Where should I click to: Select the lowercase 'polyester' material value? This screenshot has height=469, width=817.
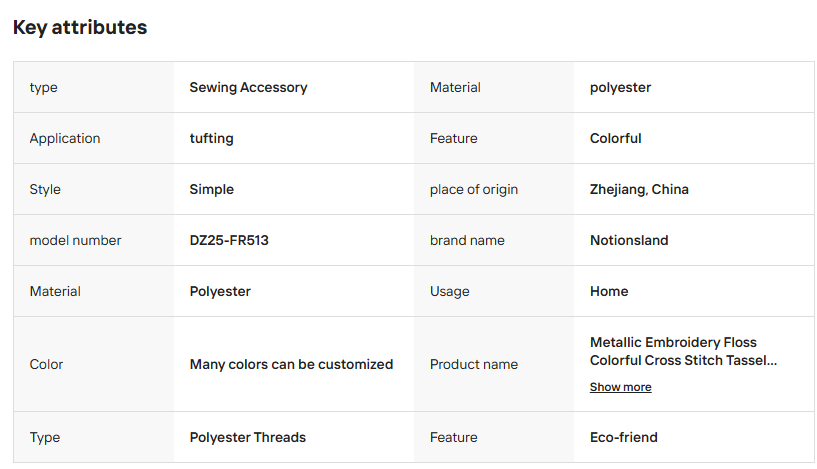[620, 88]
